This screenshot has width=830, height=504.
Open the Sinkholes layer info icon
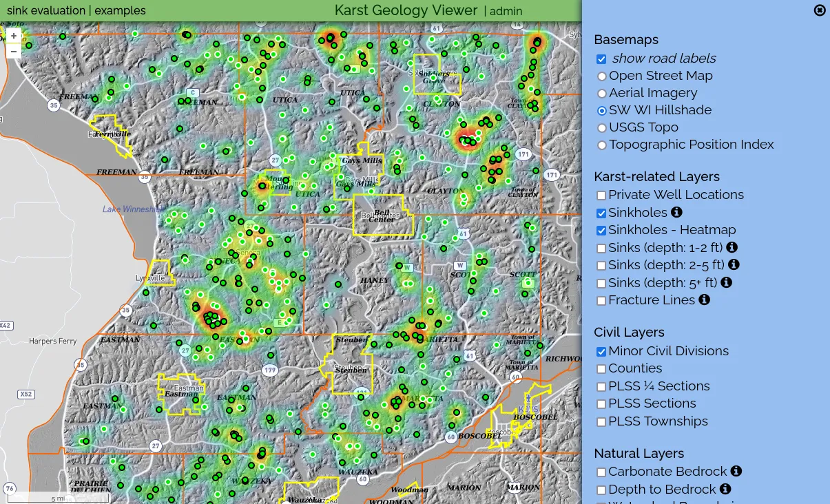[x=676, y=213]
